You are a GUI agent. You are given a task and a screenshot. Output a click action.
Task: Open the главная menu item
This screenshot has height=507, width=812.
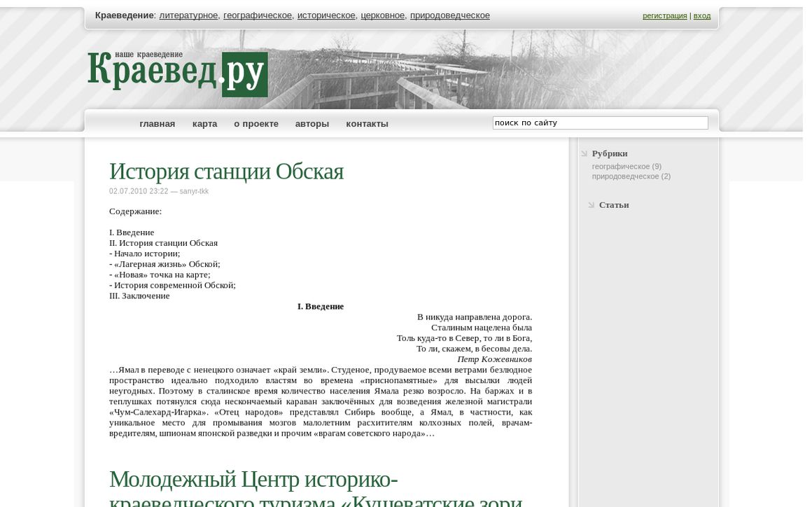tap(157, 124)
